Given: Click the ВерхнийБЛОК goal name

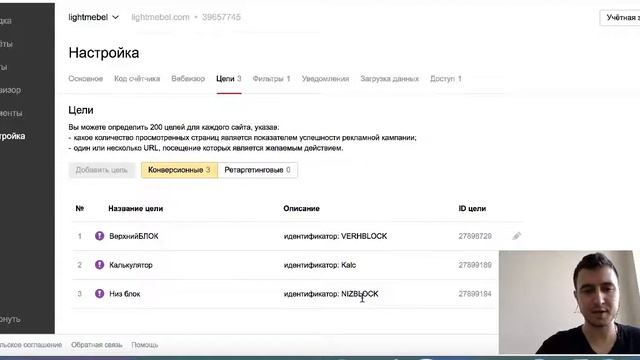Looking at the screenshot, I should (x=133, y=236).
